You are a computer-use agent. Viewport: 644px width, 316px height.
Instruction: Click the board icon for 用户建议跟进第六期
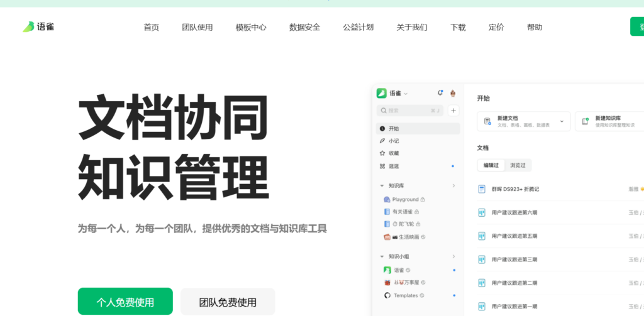pos(482,212)
